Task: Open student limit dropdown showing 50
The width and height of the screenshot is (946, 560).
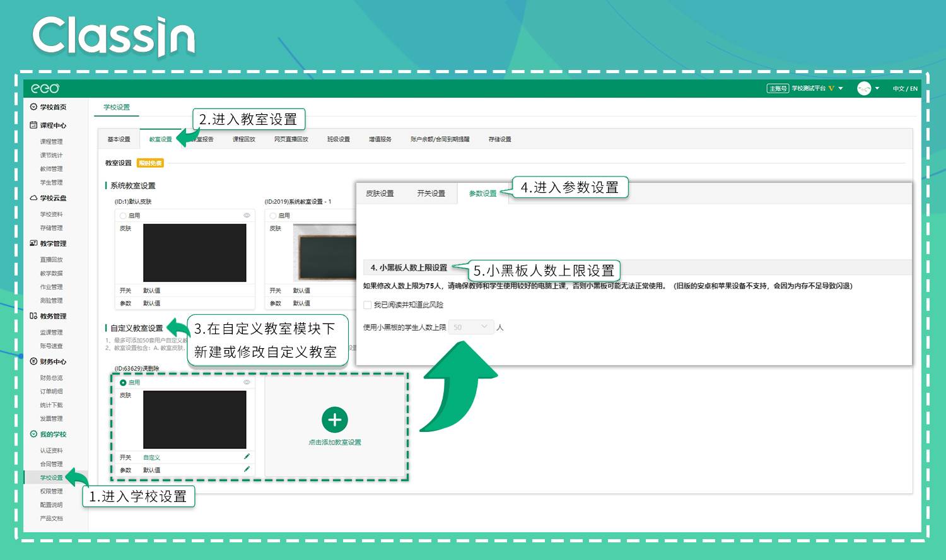Action: 471,327
